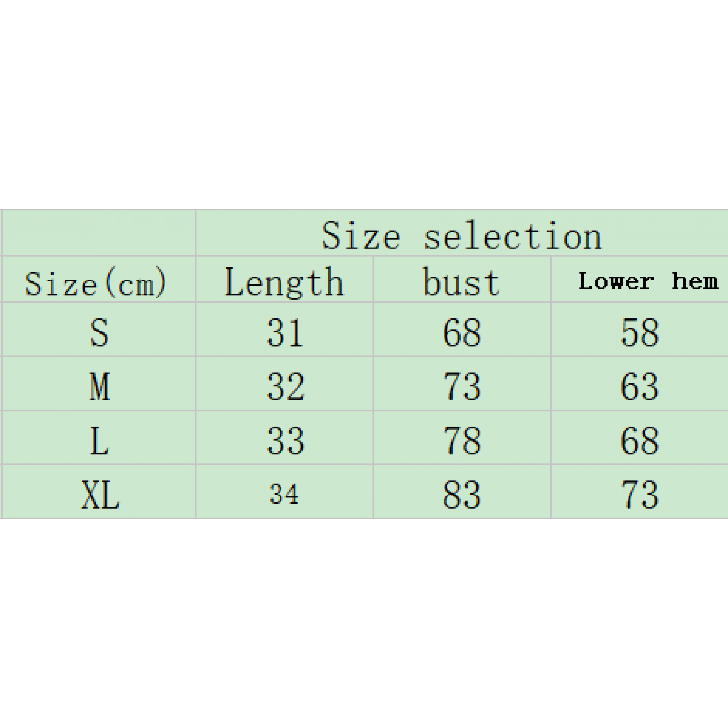Select the "L" size row label
Image resolution: width=728 pixels, height=728 pixels.
click(99, 441)
